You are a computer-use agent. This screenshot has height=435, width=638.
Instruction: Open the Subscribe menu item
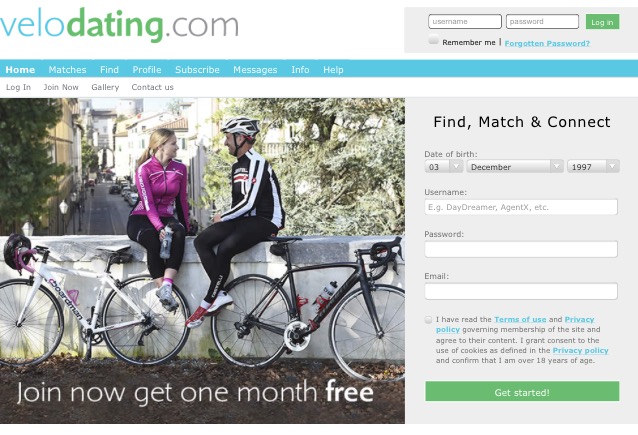click(x=197, y=70)
